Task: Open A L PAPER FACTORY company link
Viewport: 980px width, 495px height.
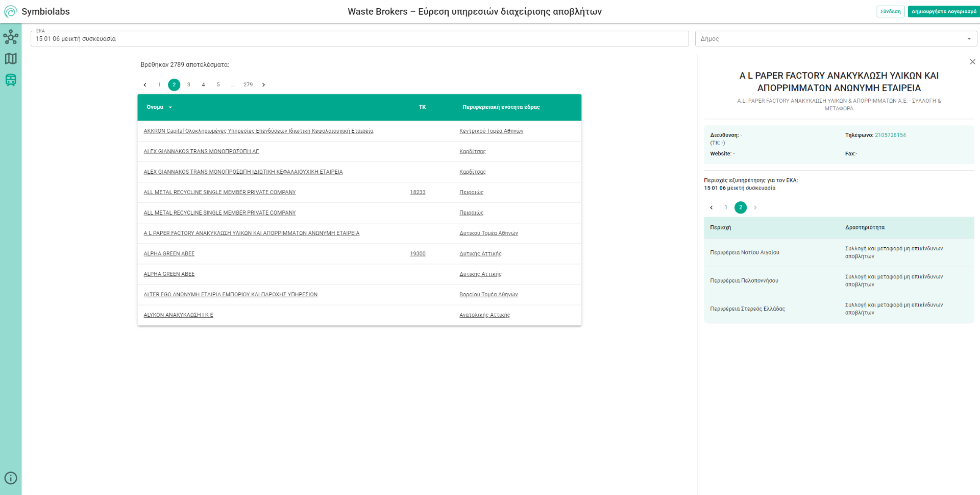Action: pos(251,233)
